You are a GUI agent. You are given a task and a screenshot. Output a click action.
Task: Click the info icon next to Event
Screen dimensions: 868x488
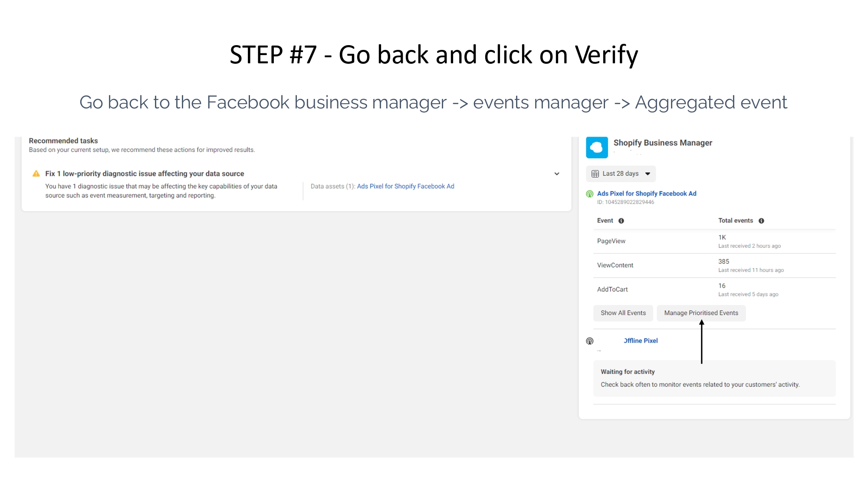621,221
